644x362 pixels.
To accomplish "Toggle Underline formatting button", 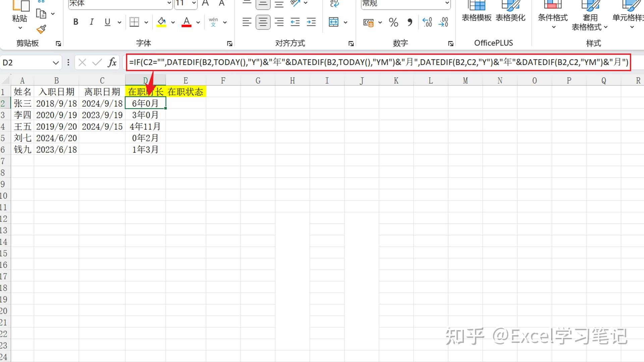I will pyautogui.click(x=107, y=22).
